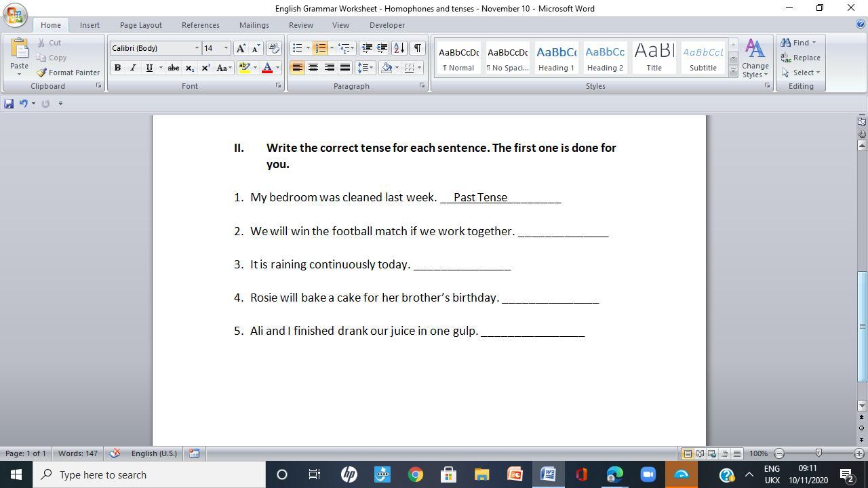Toggle Subscript formatting
868x488 pixels.
(x=190, y=68)
